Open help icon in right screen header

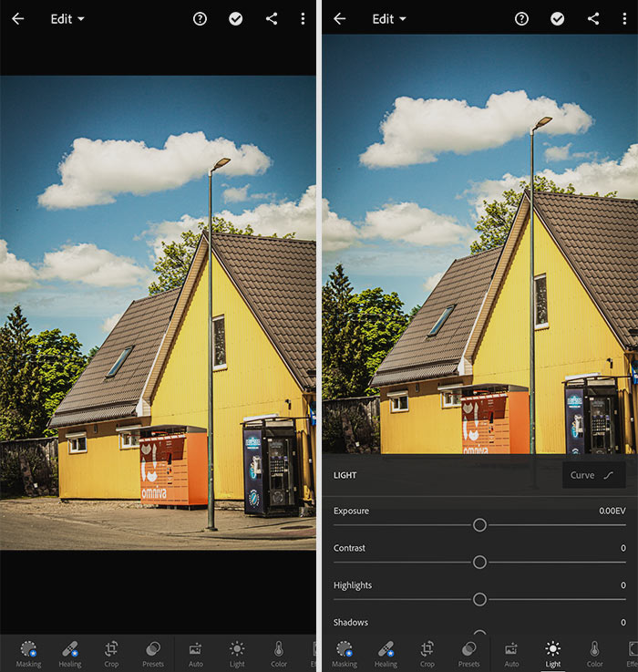coord(521,18)
